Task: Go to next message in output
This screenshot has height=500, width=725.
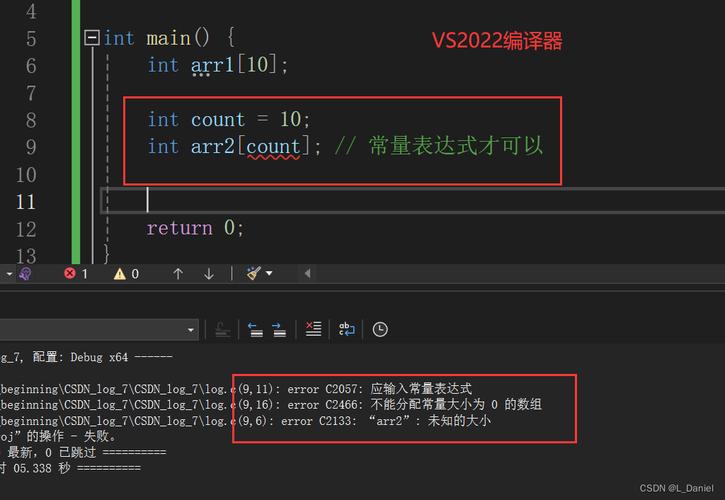Action: 279,330
